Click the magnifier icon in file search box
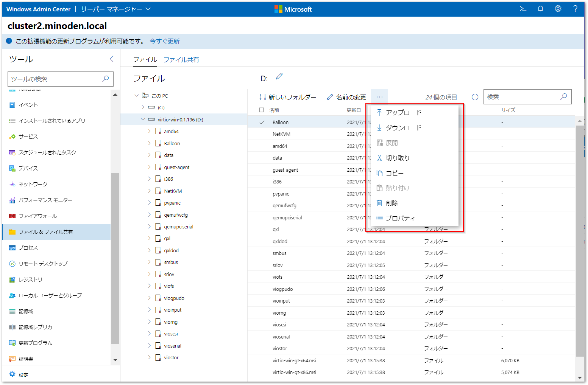This screenshot has width=588, height=385. tap(564, 97)
